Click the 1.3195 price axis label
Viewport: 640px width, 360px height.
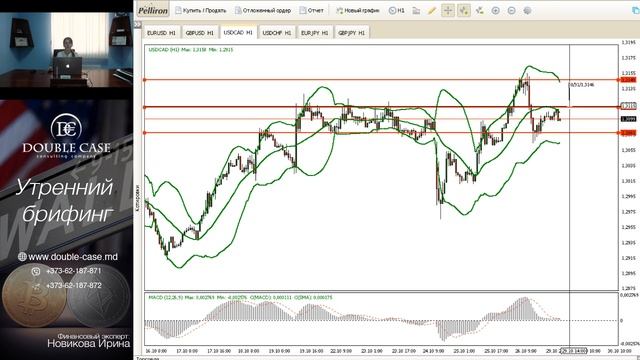click(x=629, y=42)
